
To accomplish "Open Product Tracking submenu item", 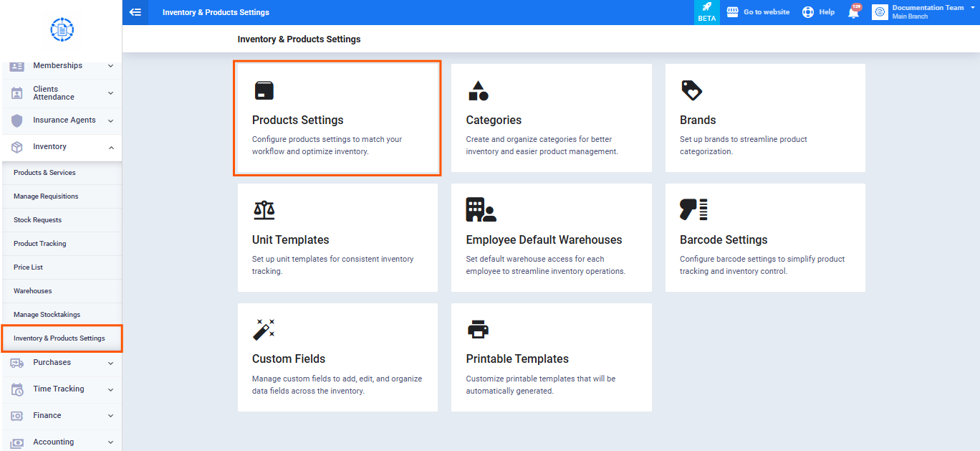I will coord(61,244).
